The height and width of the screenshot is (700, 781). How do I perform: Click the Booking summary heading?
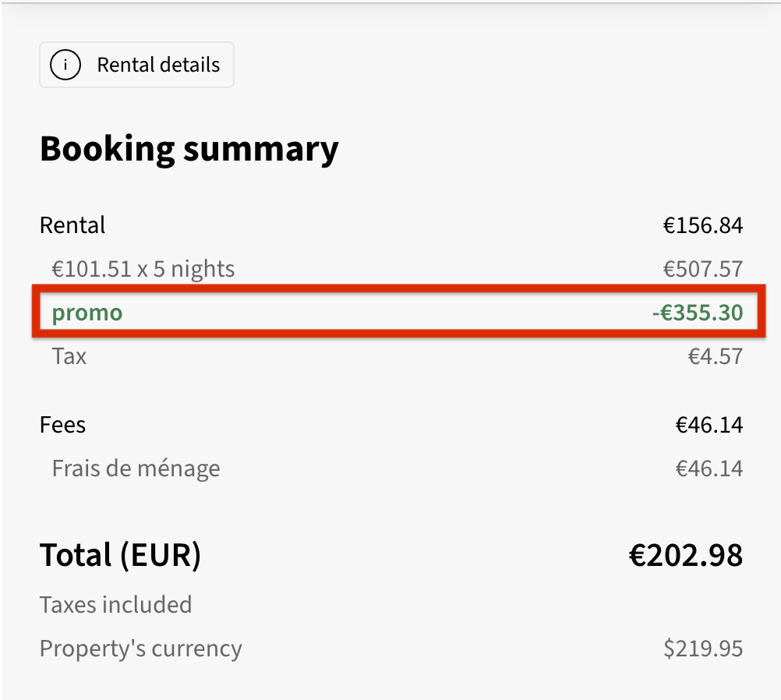[189, 148]
